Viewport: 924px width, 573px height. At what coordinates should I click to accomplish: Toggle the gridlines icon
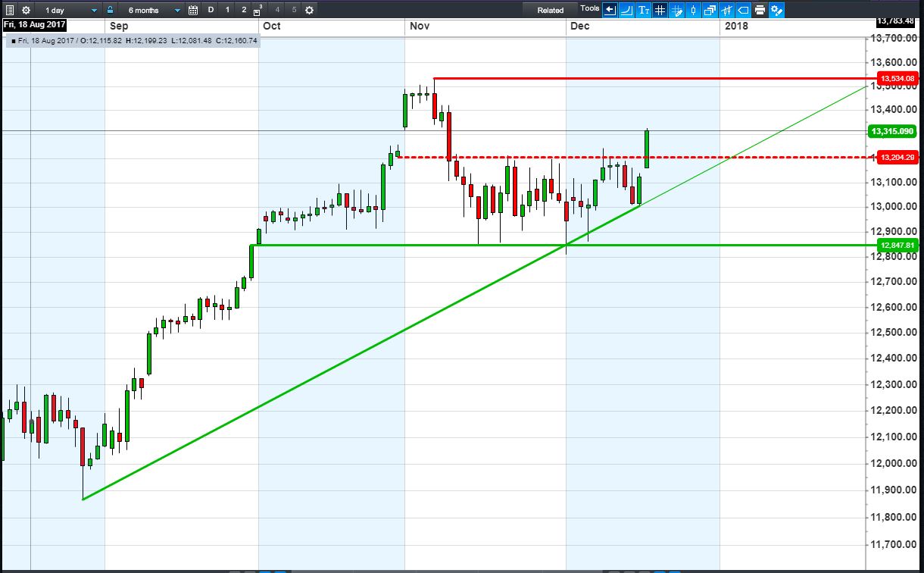(660, 10)
